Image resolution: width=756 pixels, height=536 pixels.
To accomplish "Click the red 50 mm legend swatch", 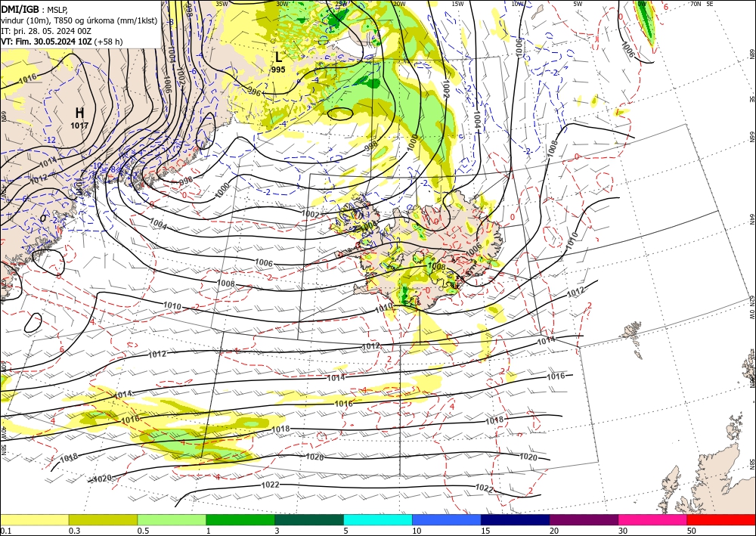I will (721, 519).
